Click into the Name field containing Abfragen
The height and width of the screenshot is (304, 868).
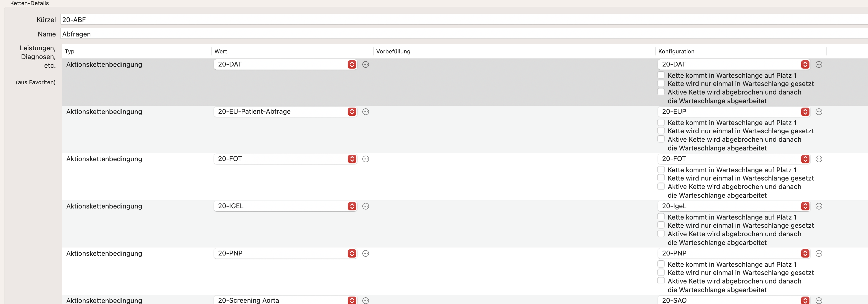464,34
